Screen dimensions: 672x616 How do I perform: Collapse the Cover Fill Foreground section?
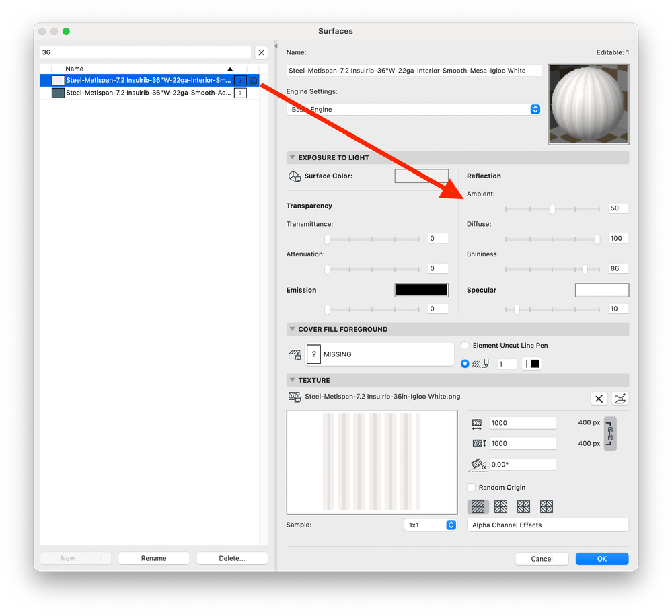click(293, 329)
